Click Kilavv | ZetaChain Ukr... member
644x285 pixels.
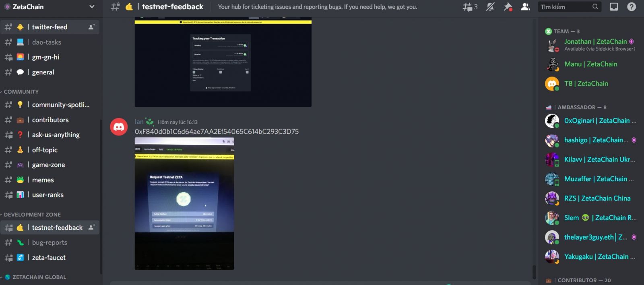click(x=590, y=160)
